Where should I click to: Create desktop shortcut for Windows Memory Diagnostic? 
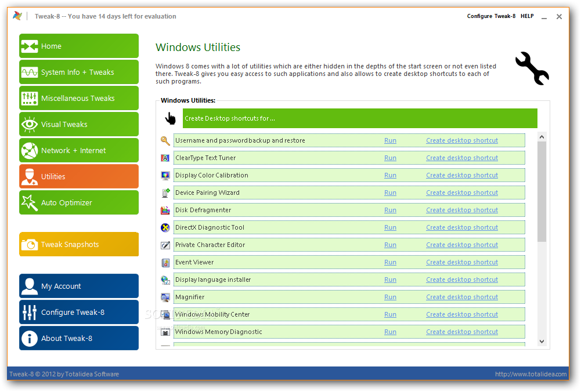[x=461, y=332]
